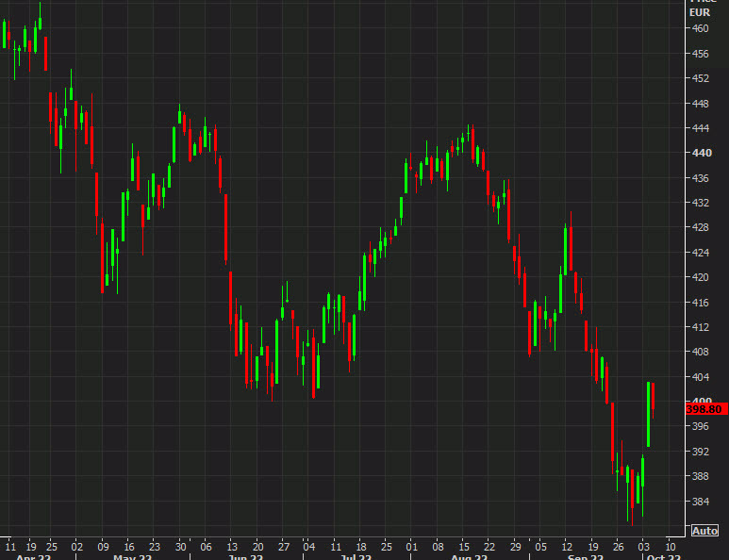Click the 13 date label on the time axis
The image size is (729, 560).
point(232,547)
